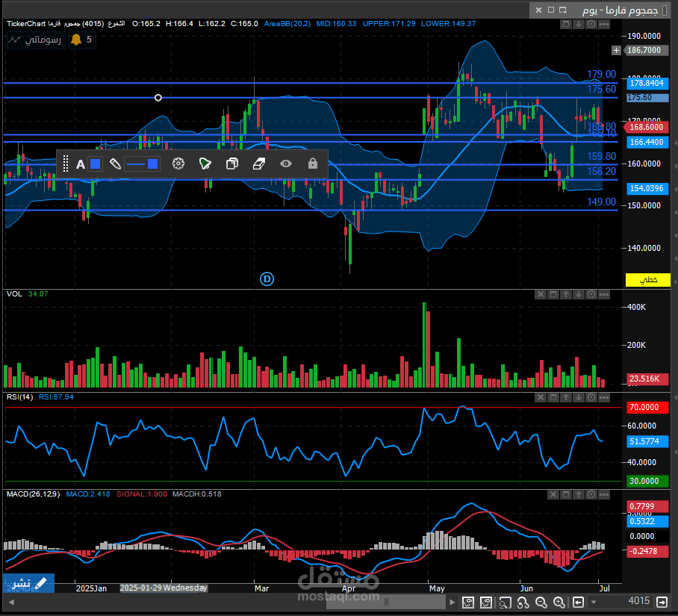Viewport: 678px width, 616px height.
Task: Click the 175.60 price label on the axis
Action: (647, 98)
